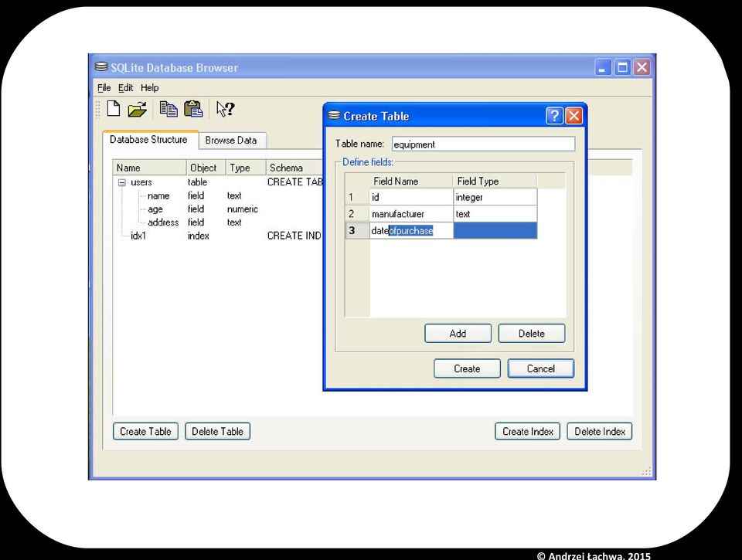
Task: Click the Add field button
Action: [x=458, y=334]
